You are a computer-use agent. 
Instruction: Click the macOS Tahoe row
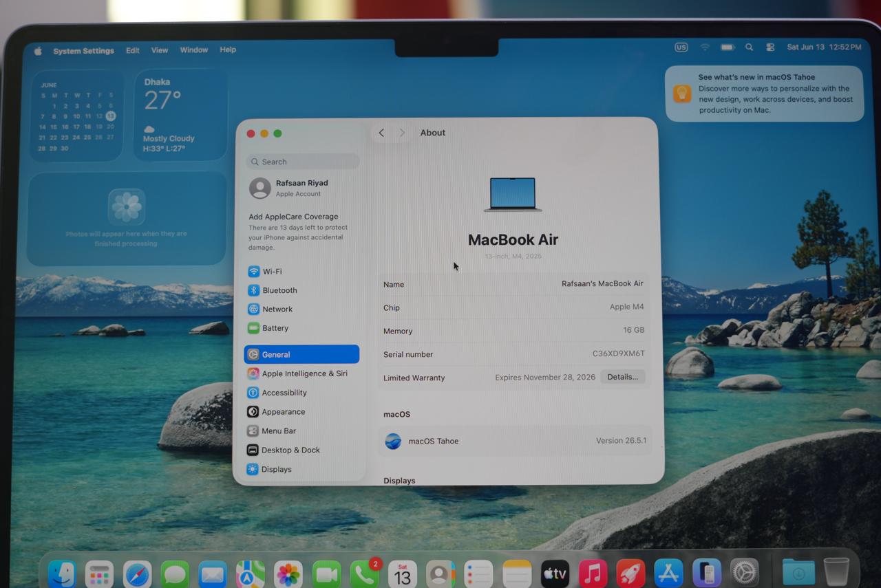[516, 441]
